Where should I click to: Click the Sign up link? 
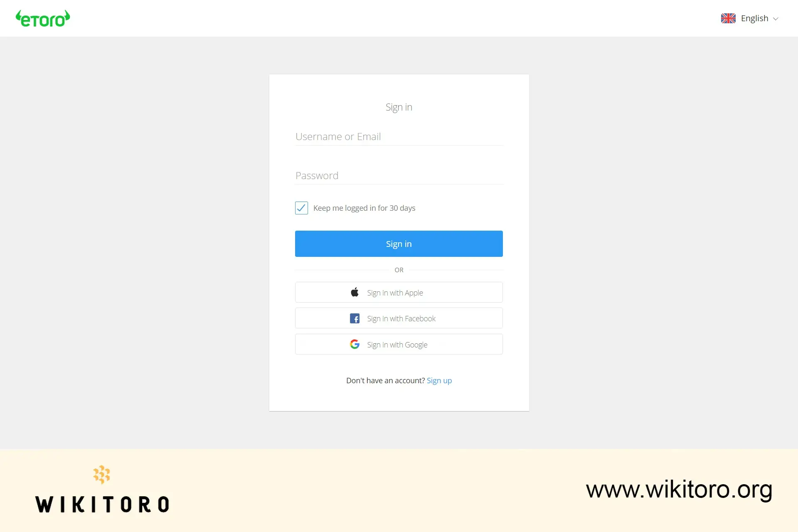[x=439, y=380]
